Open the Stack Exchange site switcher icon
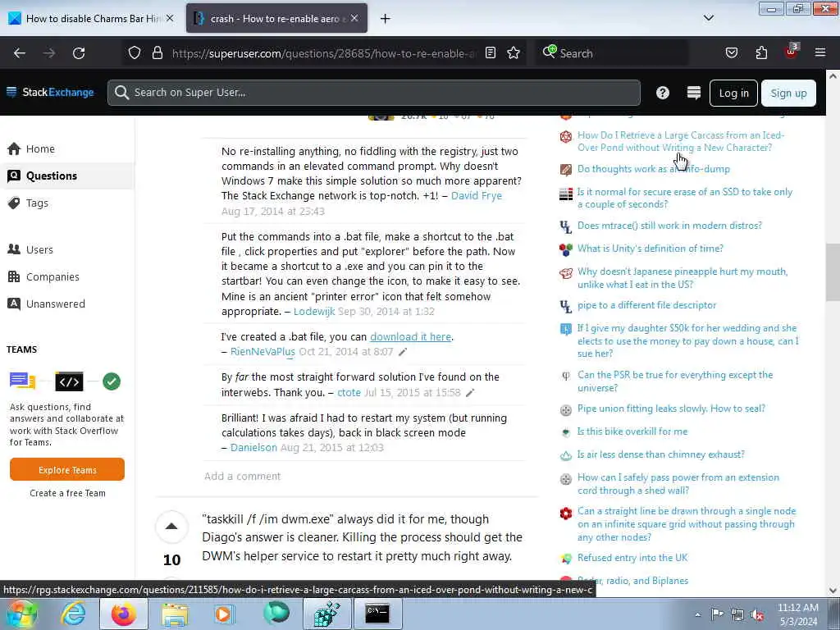 [x=694, y=93]
